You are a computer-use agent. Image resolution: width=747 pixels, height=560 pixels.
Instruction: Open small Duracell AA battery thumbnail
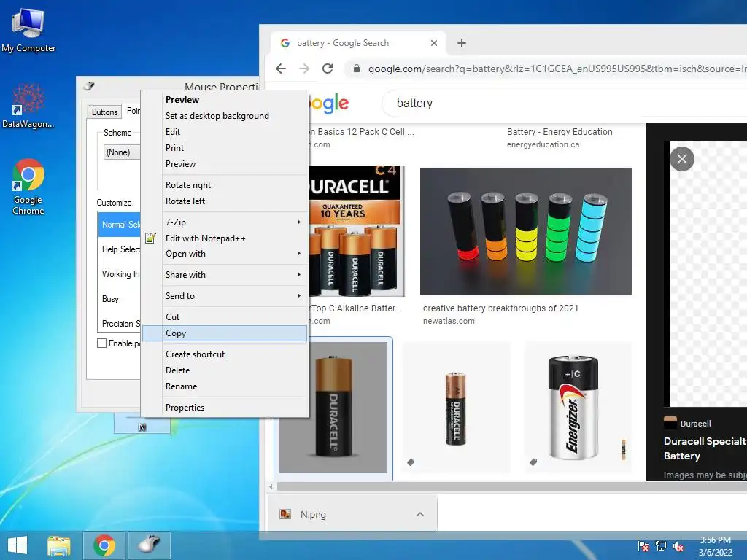(x=456, y=408)
